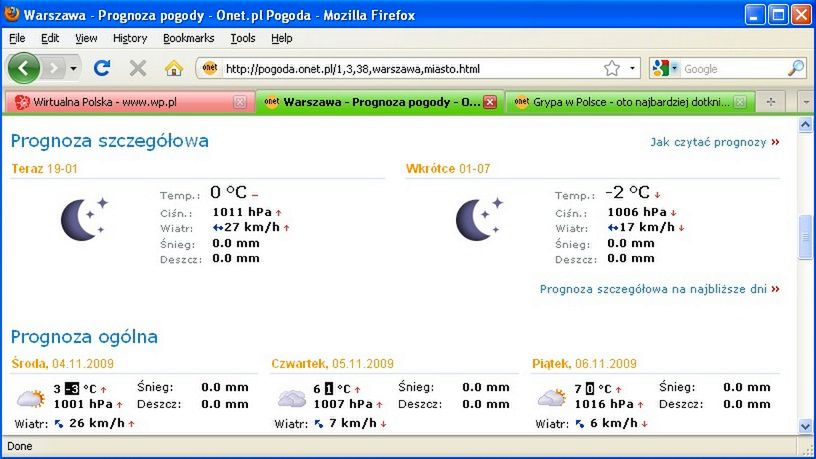Screen dimensions: 816x459
Task: Open a new tab with plus button
Action: 771,102
